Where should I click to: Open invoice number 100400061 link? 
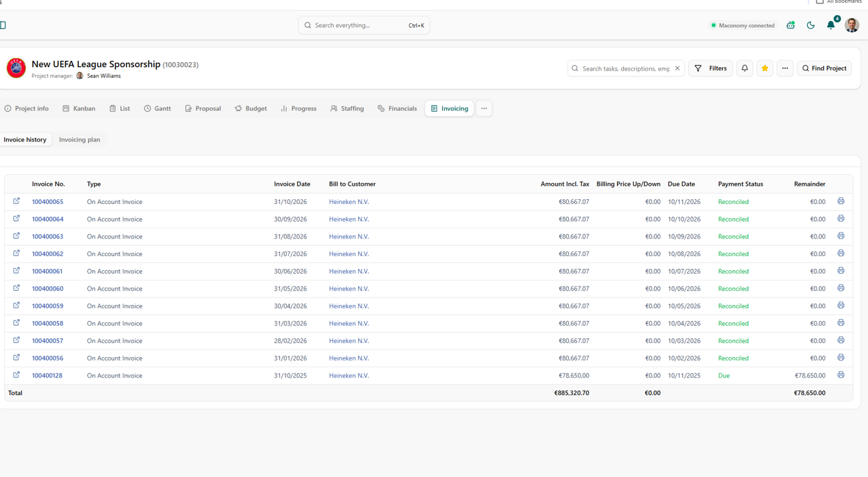click(x=47, y=271)
